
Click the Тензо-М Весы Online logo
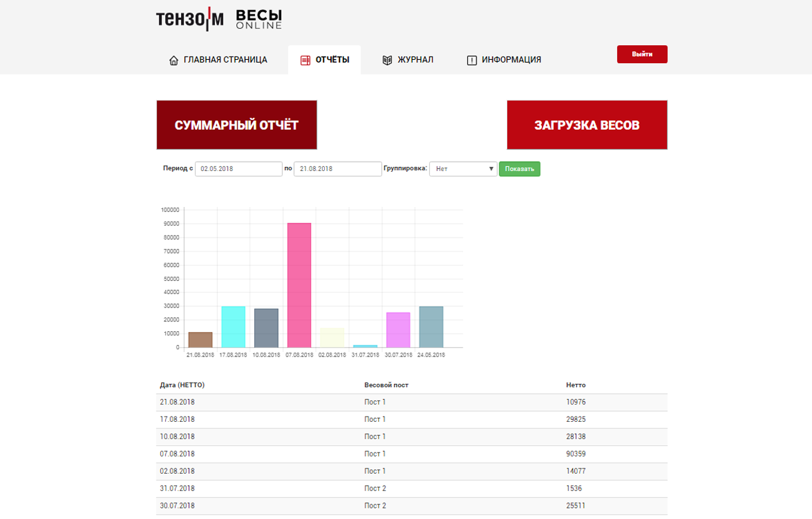point(219,19)
